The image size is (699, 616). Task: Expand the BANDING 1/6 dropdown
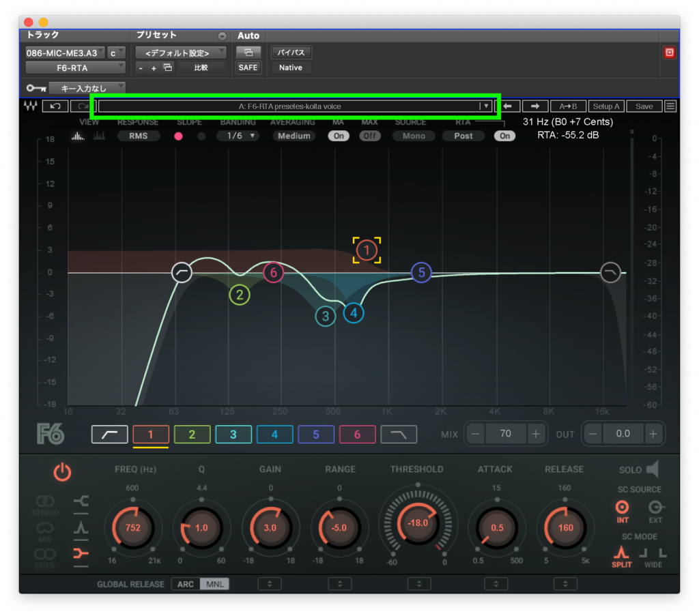coord(238,136)
